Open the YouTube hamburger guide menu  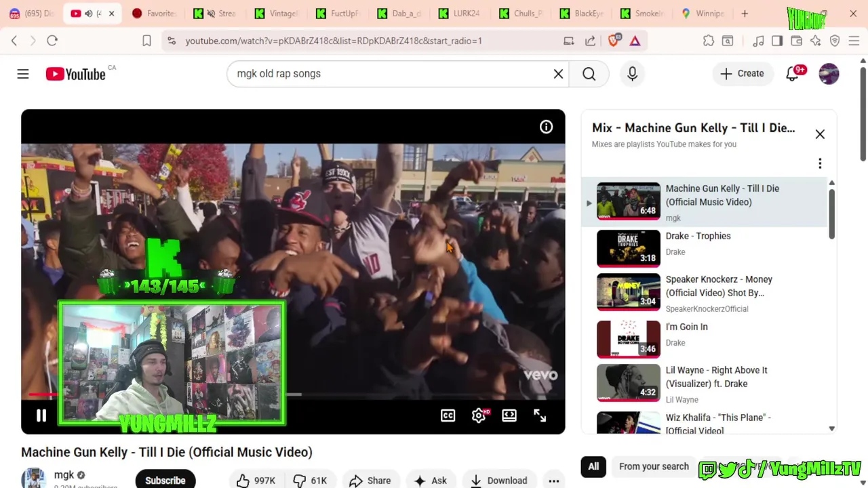pos(23,74)
